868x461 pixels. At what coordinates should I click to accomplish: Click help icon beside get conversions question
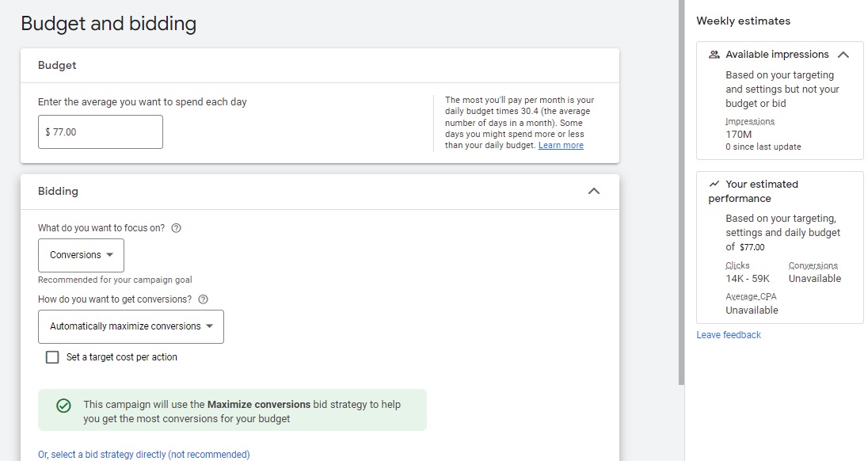click(203, 299)
